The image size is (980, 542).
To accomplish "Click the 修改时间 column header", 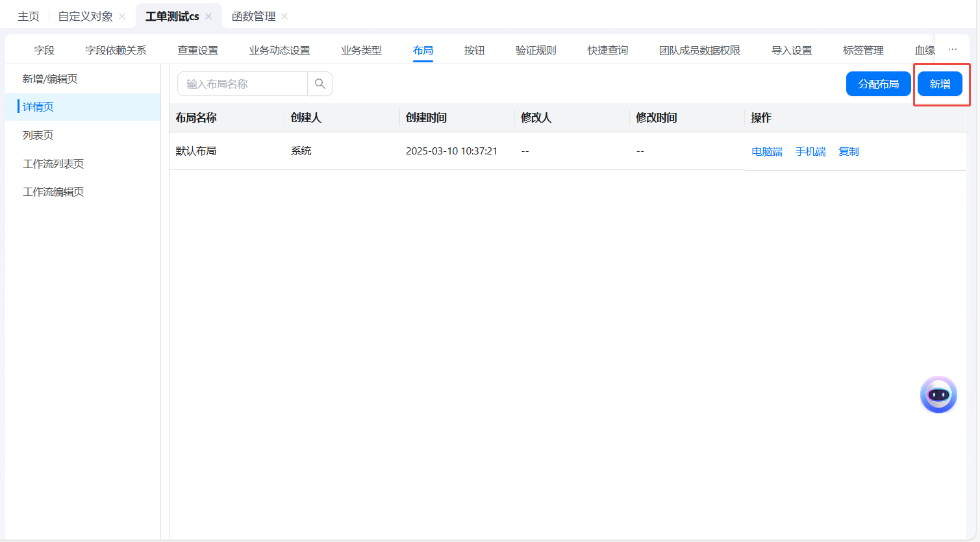I will pyautogui.click(x=657, y=117).
